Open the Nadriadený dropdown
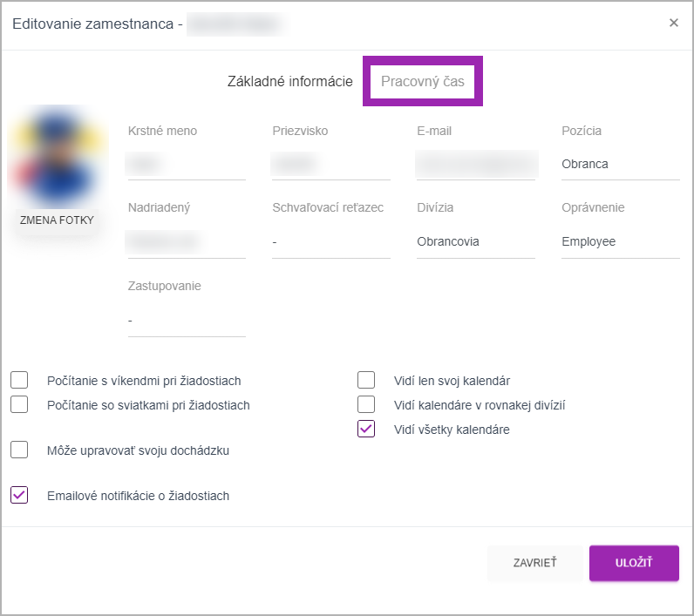 coord(187,242)
